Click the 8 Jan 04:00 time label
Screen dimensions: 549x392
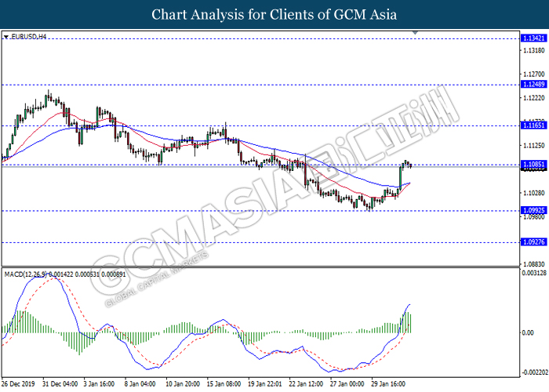[140, 384]
